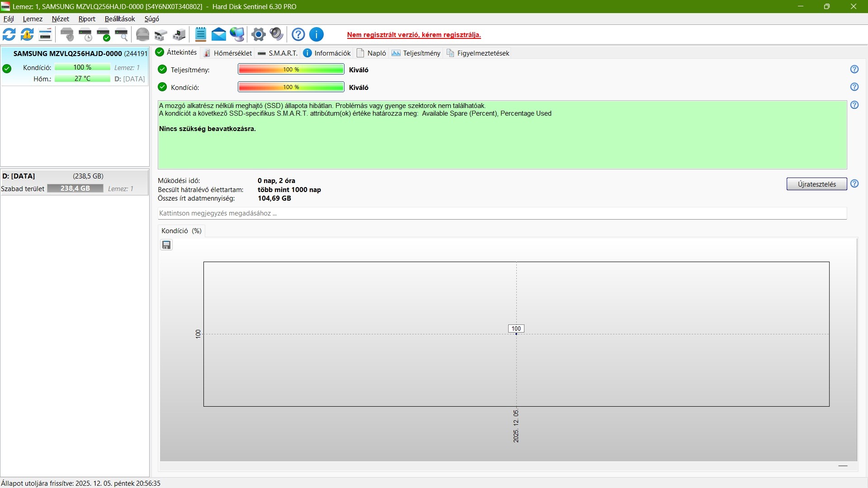This screenshot has height=488, width=868.
Task: Switch to the S.M.A.R.T. tab
Action: click(278, 53)
